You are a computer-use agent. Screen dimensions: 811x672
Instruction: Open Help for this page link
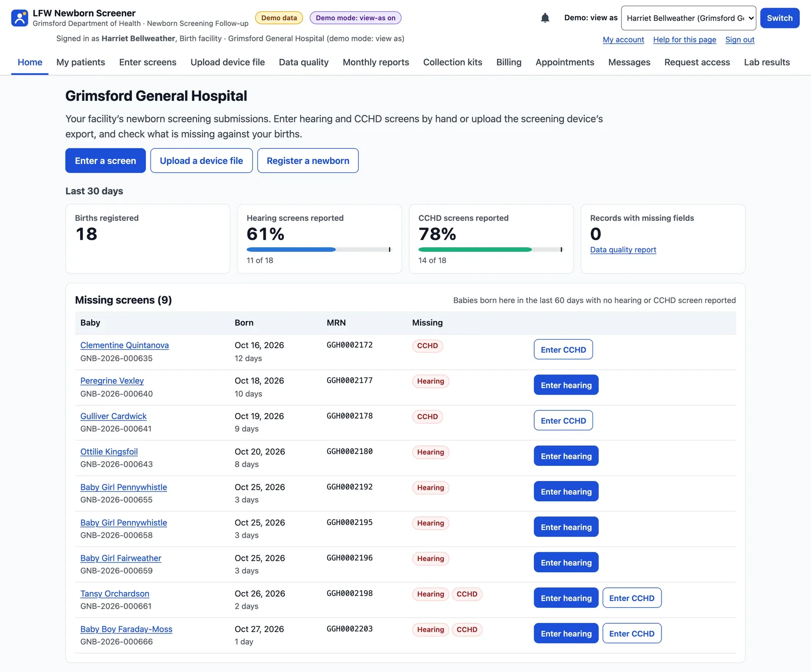tap(684, 40)
